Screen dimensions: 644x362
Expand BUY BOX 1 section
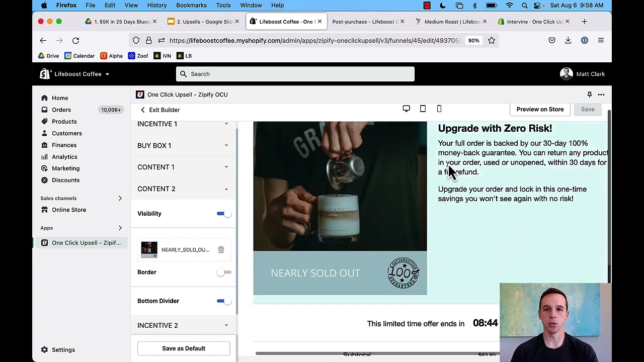(x=184, y=145)
